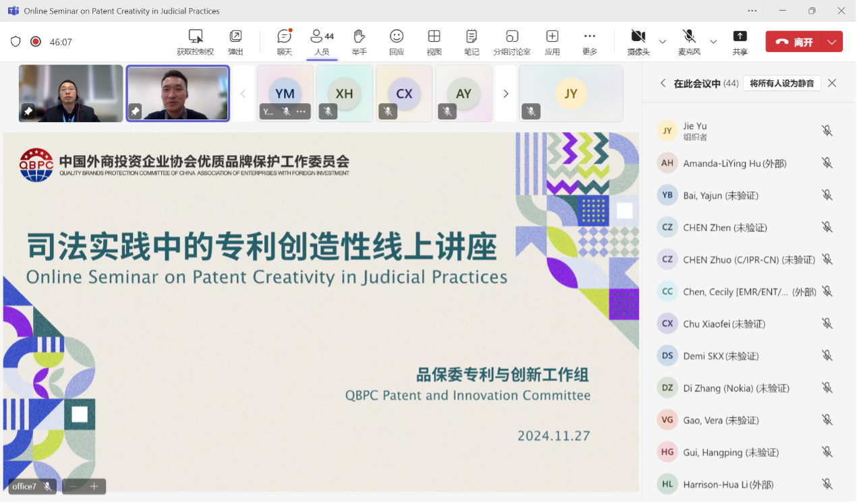Select the highlighted second video thumbnail
This screenshot has width=859, height=504.
coord(178,93)
